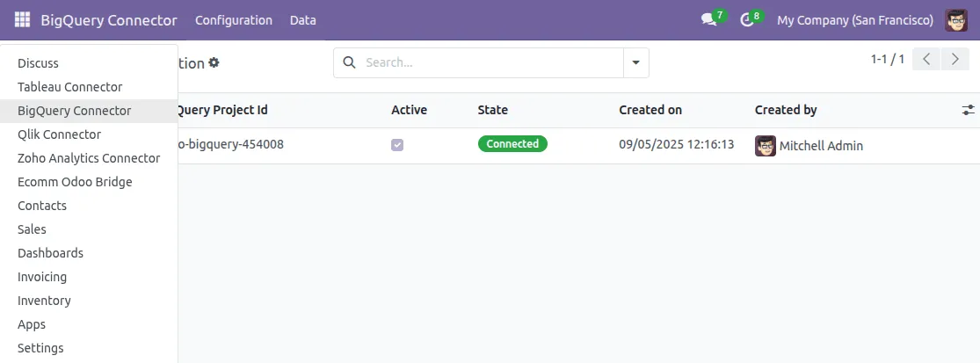
Task: Go to previous page arrow
Action: point(926,60)
